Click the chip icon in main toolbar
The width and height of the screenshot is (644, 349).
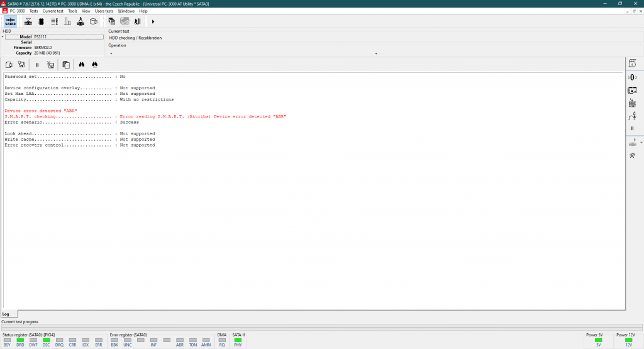pos(41,21)
